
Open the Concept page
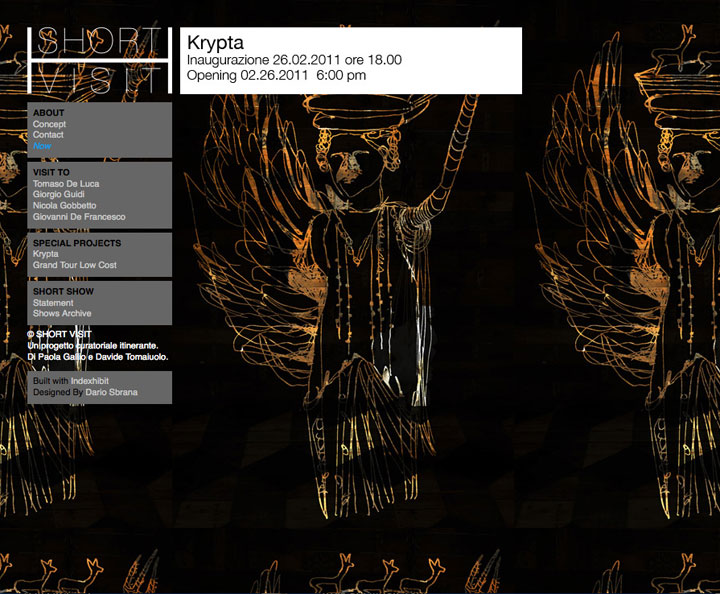49,124
